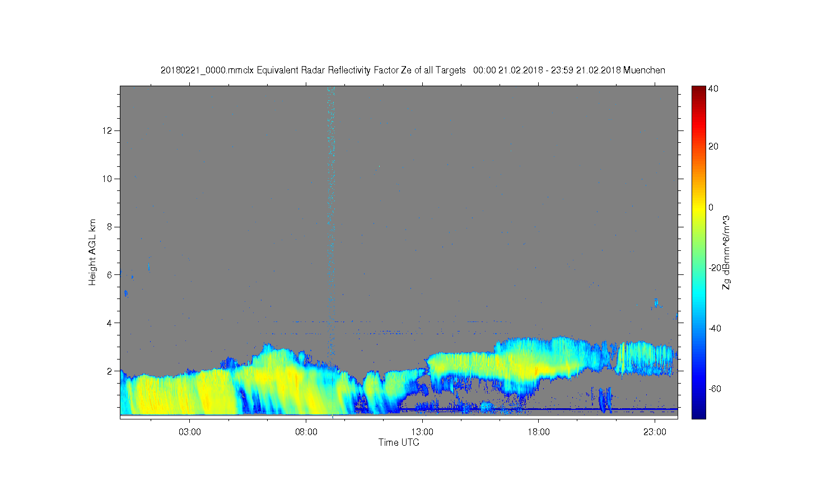Screen dimensions: 840x504
Task: Click the '13:00' time tick label
Action: pyautogui.click(x=422, y=432)
